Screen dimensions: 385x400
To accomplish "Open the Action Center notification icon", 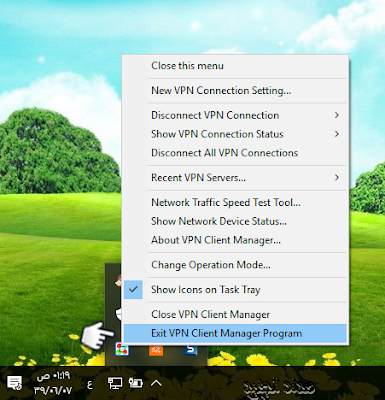I will [15, 383].
